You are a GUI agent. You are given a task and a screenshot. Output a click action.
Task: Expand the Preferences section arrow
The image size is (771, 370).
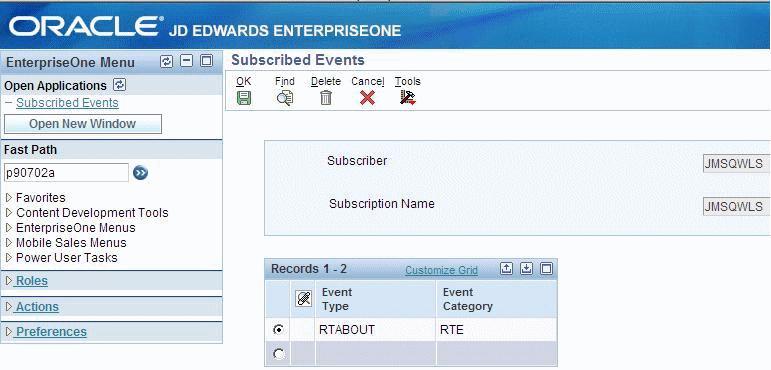[x=9, y=332]
